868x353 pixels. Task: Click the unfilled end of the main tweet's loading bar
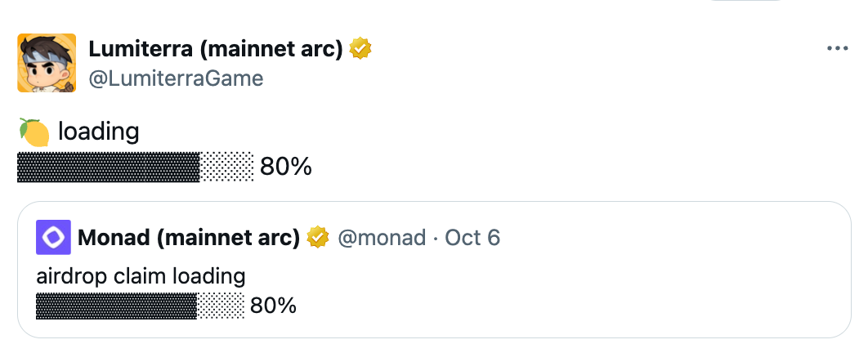point(227,167)
